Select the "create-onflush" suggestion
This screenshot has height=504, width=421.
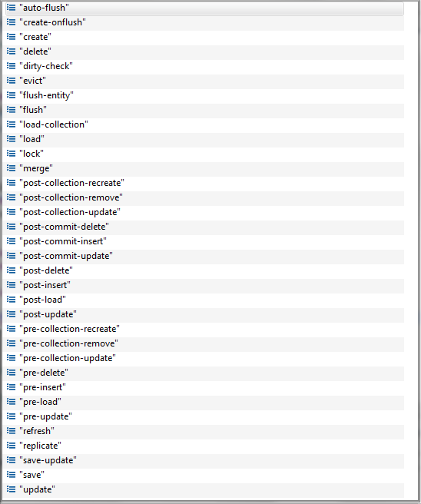click(x=204, y=22)
